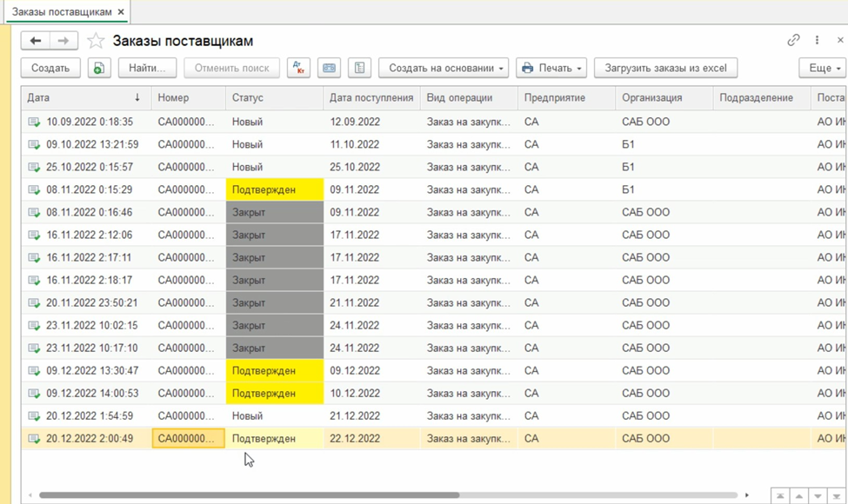The height and width of the screenshot is (504, 848).
Task: Create a new order by copying (green plus icon)
Action: [99, 68]
